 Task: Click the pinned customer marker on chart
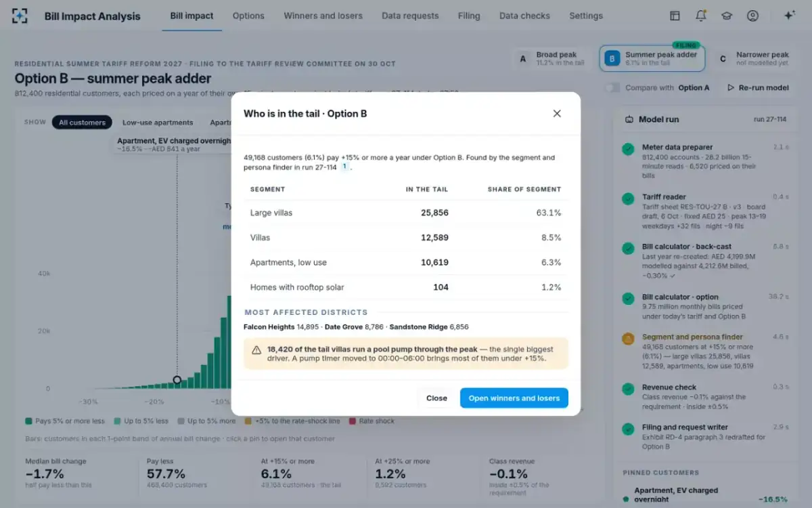coord(177,380)
